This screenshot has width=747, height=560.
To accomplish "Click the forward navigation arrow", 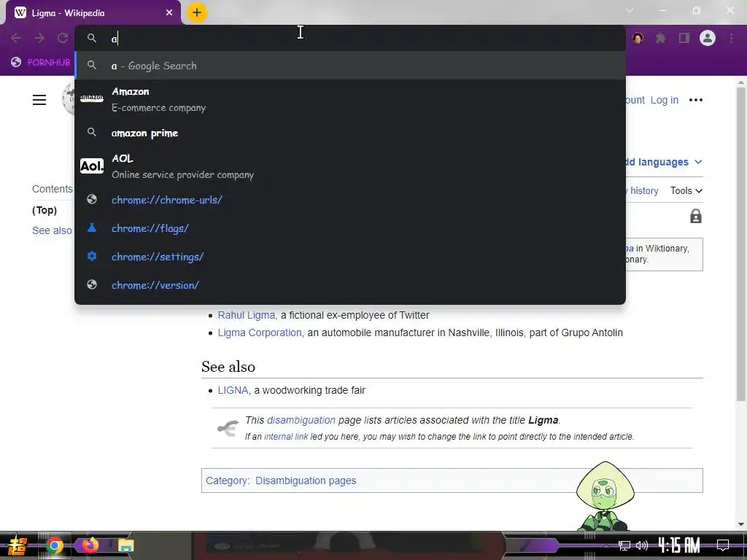I will pos(39,38).
